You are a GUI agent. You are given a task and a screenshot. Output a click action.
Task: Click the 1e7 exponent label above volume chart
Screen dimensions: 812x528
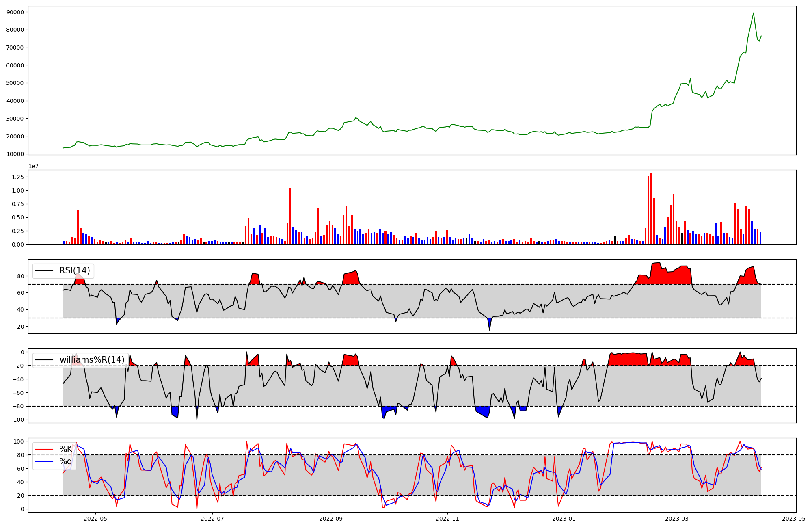click(33, 166)
